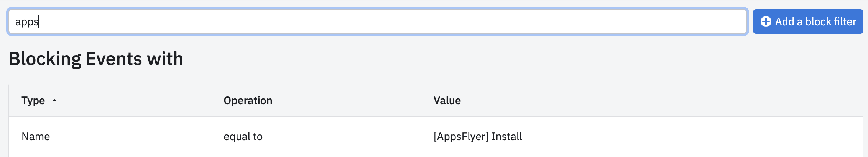
Task: Click the "Add a block filter" label text
Action: pos(815,21)
